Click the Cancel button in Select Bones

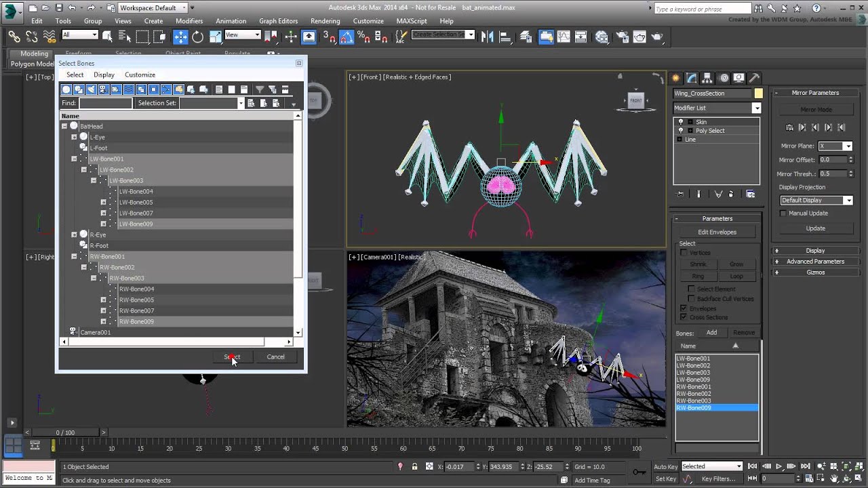coord(275,357)
